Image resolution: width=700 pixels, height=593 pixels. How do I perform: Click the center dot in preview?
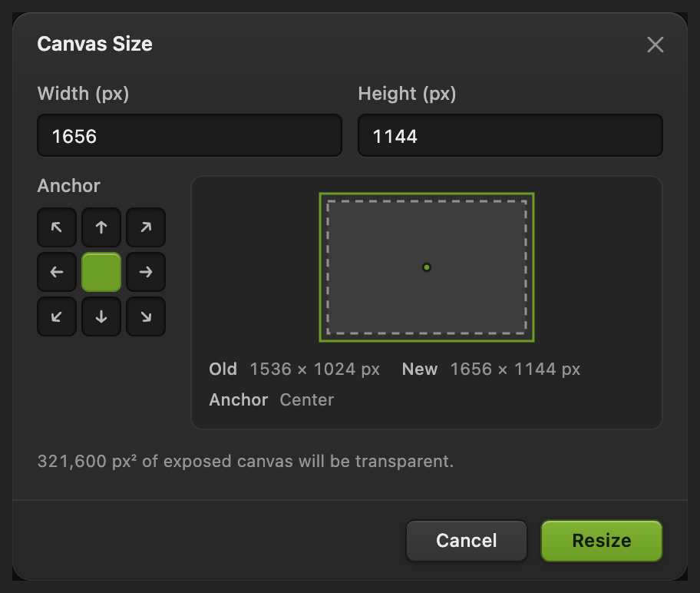coord(427,267)
